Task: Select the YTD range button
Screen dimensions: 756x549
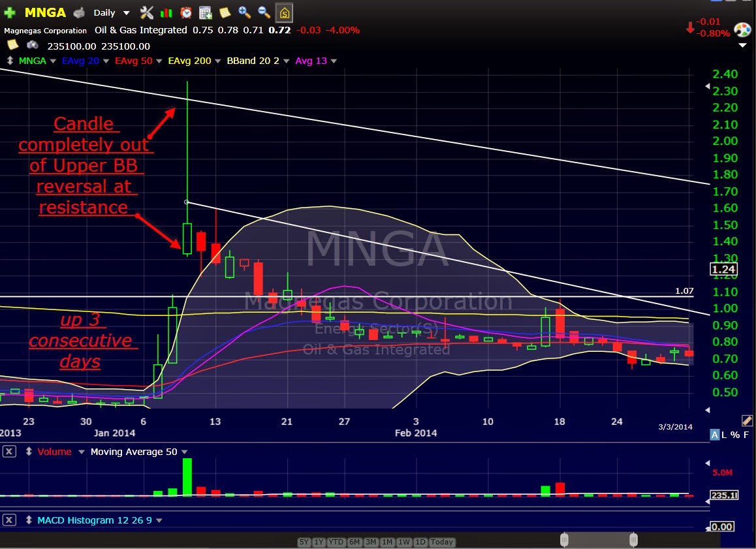Action: tap(336, 542)
